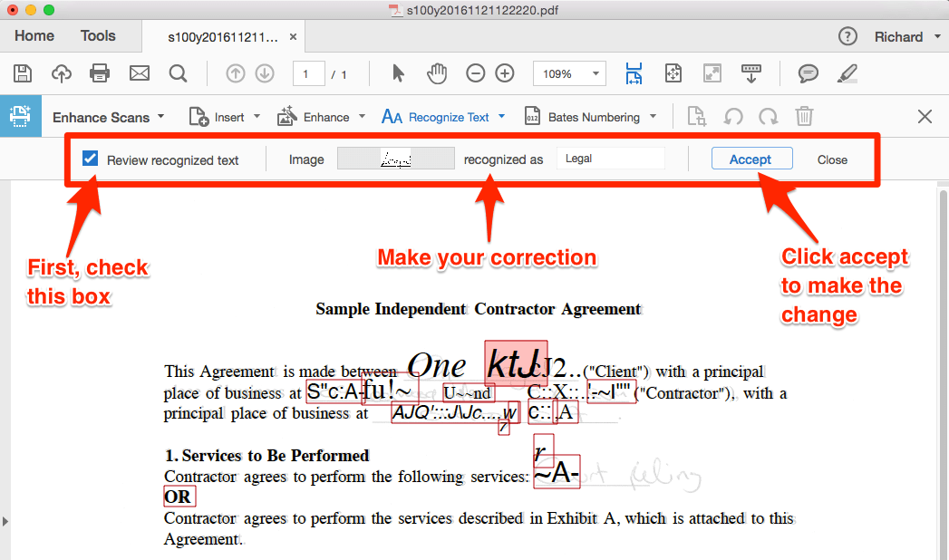The width and height of the screenshot is (949, 560).
Task: Switch to the Tools tab
Action: (98, 36)
